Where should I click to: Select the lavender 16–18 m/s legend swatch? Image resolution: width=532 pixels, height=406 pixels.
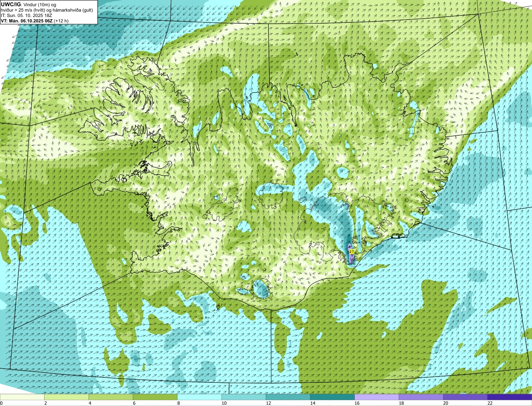[x=377, y=397]
